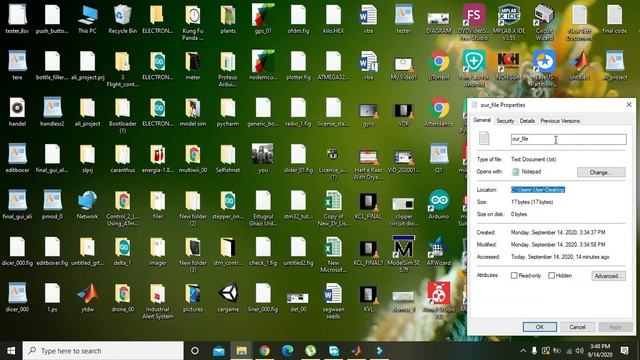This screenshot has height=360, width=640.
Task: Select the General tab
Action: coord(482,120)
